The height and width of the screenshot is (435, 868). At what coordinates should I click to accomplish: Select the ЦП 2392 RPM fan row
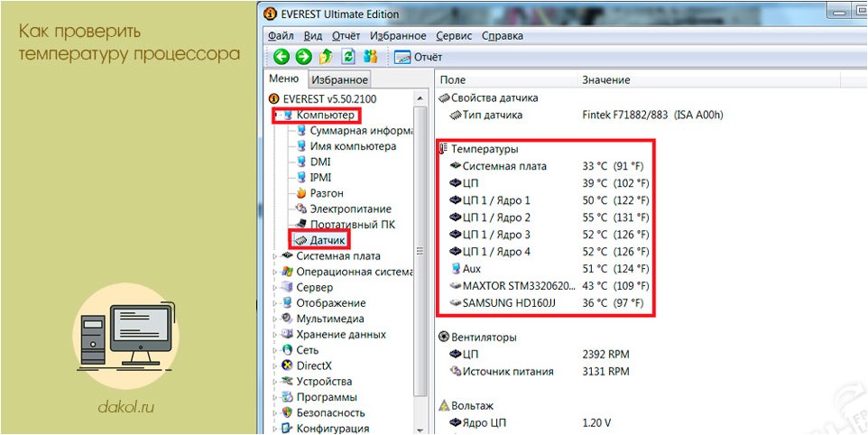pos(540,354)
